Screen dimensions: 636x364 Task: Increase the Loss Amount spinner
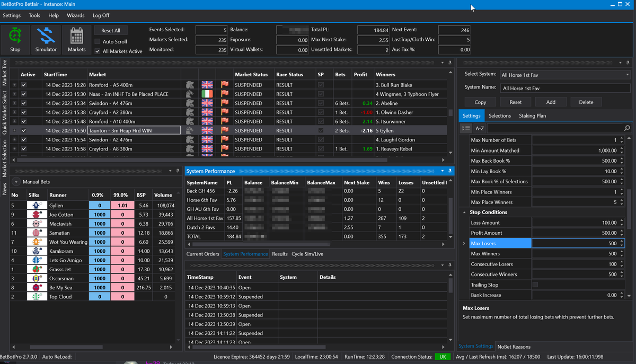621,221
